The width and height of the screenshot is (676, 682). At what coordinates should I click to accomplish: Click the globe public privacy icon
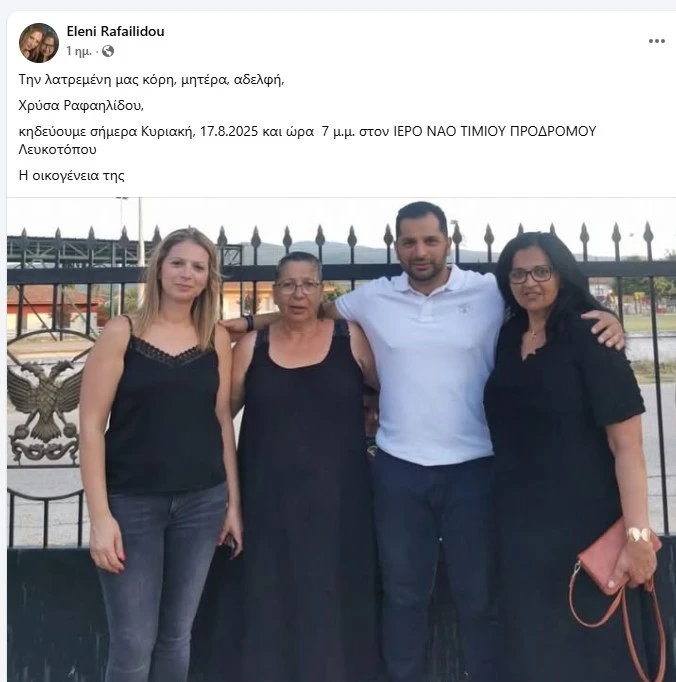(x=108, y=51)
